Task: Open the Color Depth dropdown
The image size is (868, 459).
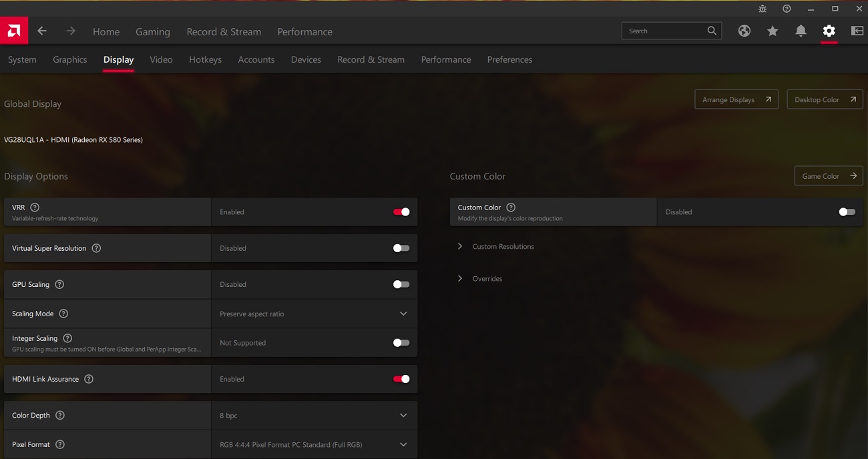Action: (x=314, y=415)
